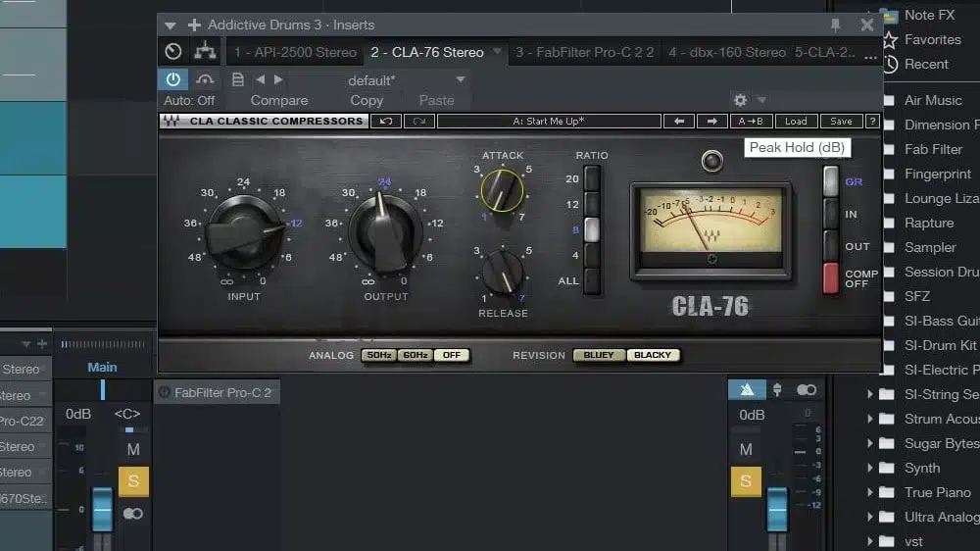Click Auto: Off automation mode
The width and height of the screenshot is (980, 551).
189,100
